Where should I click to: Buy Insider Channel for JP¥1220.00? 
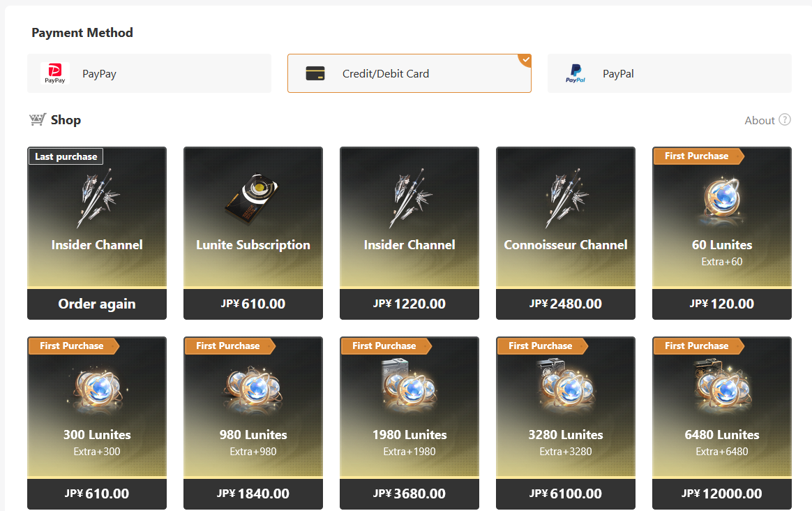coord(409,304)
